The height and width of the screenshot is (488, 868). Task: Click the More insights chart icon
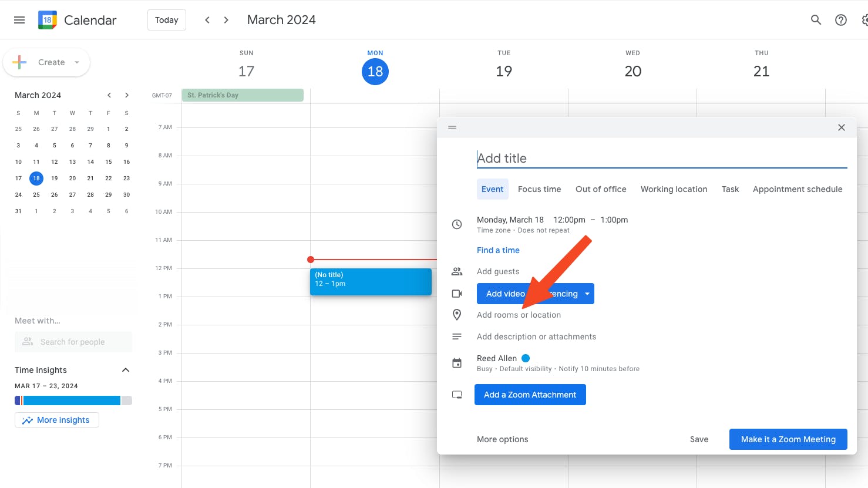[x=27, y=420]
